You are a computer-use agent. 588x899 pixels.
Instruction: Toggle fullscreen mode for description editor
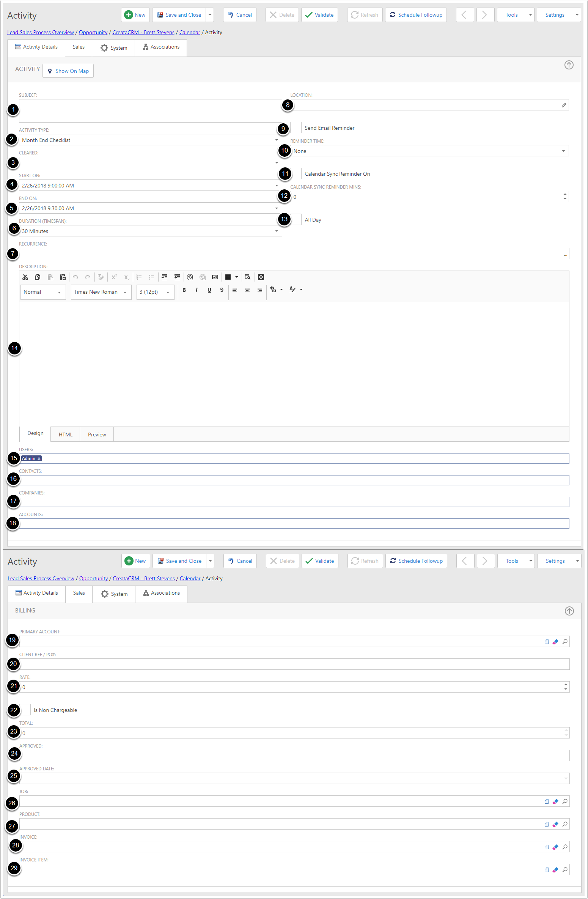(261, 277)
